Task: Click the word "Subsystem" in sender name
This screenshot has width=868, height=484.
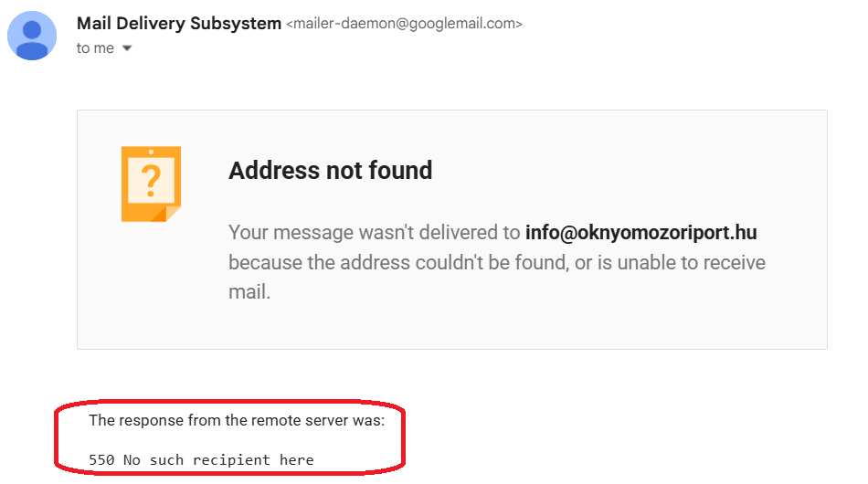Action: 238,24
